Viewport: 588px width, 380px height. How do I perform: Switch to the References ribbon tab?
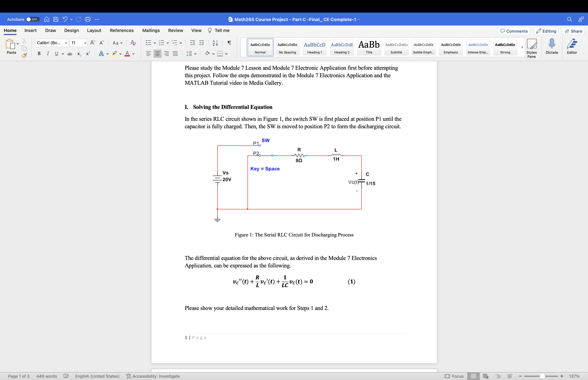[121, 30]
